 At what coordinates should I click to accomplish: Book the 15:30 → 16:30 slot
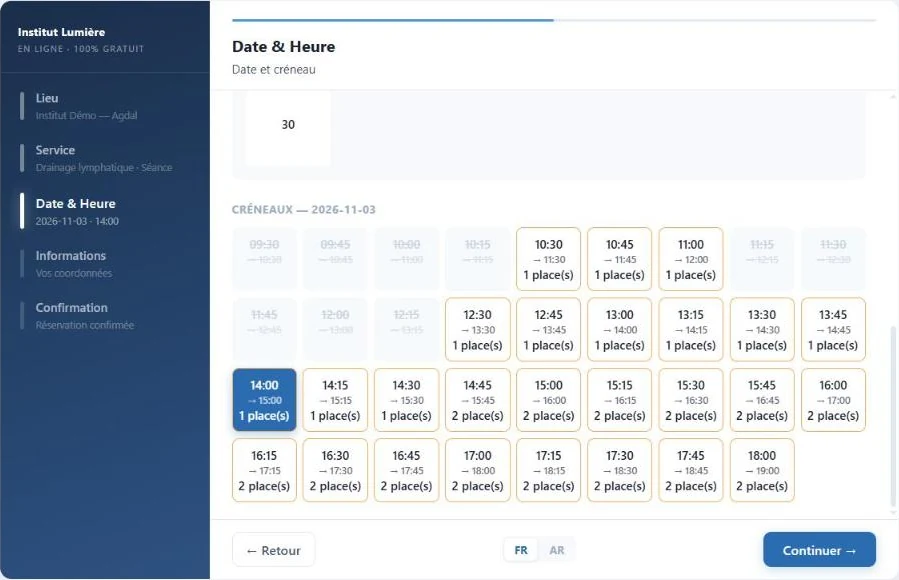point(690,400)
